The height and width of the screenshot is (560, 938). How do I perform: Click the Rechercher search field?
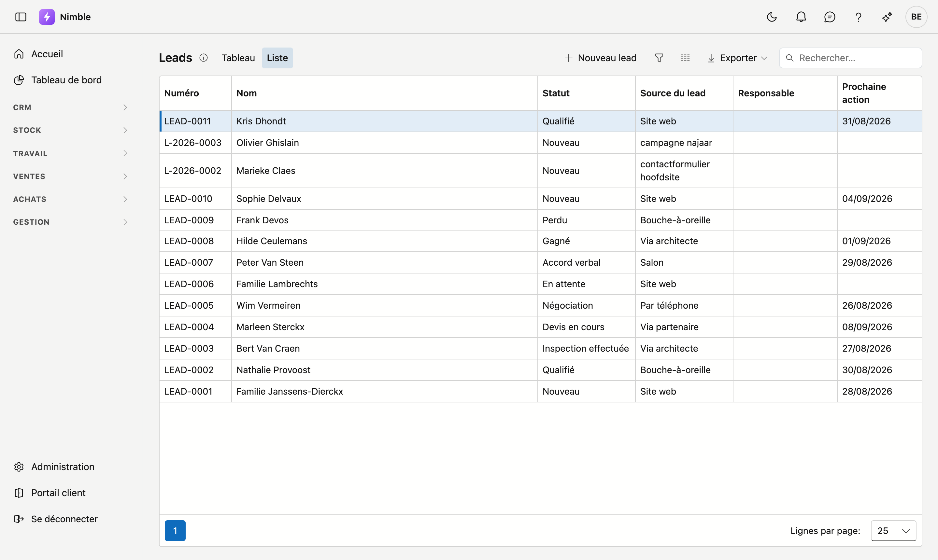(850, 58)
